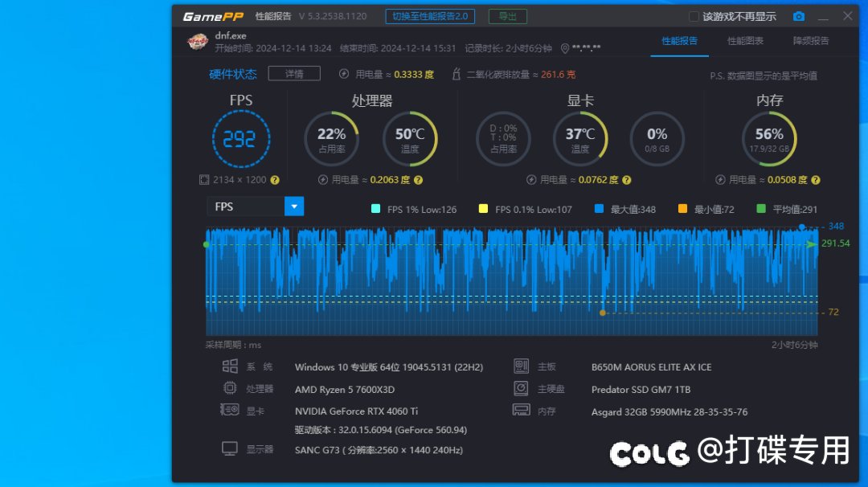868x487 pixels.
Task: Click the 0% 0/8 GB video memory gauge
Action: pyautogui.click(x=657, y=139)
